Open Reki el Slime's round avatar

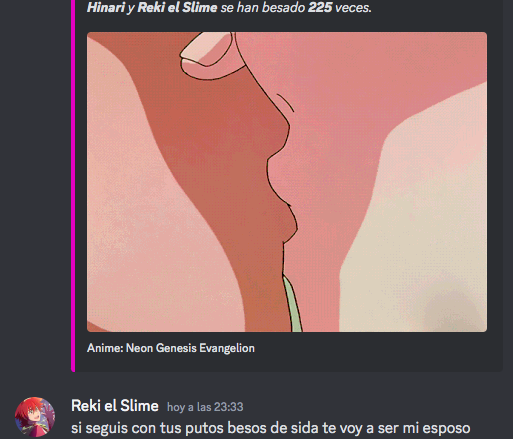click(x=35, y=417)
